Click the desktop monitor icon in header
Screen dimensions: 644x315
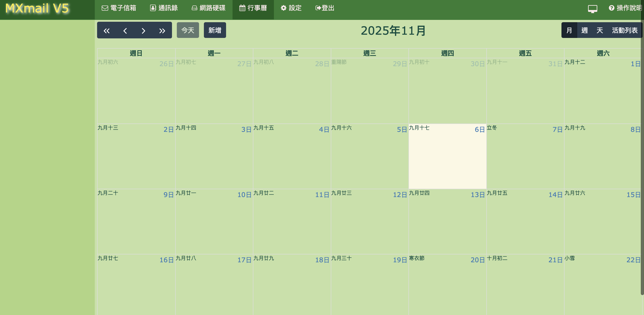(592, 9)
